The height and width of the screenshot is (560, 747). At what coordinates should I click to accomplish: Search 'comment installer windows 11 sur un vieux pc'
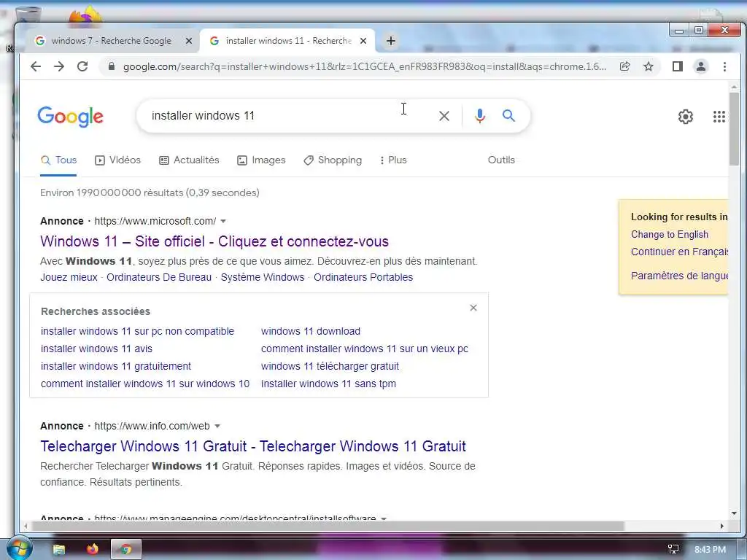(365, 349)
